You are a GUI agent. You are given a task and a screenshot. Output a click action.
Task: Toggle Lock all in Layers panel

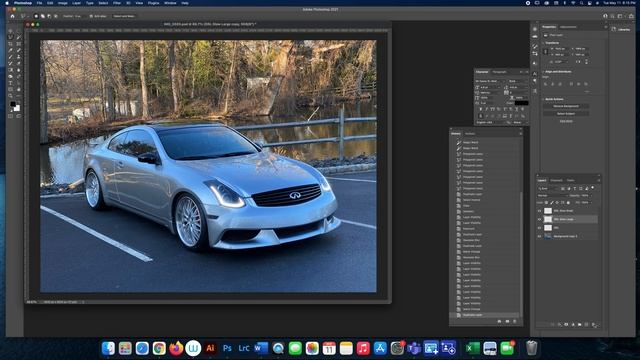[x=568, y=202]
